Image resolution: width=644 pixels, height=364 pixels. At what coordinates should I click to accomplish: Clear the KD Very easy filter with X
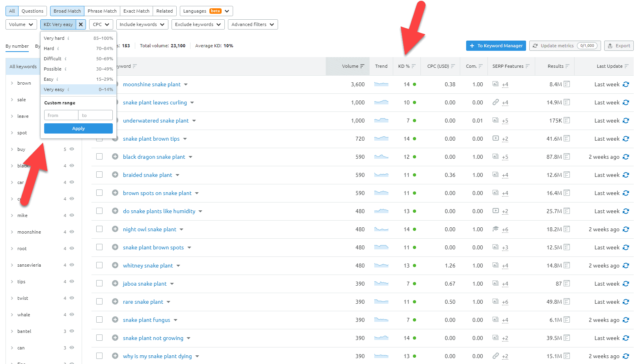(81, 24)
